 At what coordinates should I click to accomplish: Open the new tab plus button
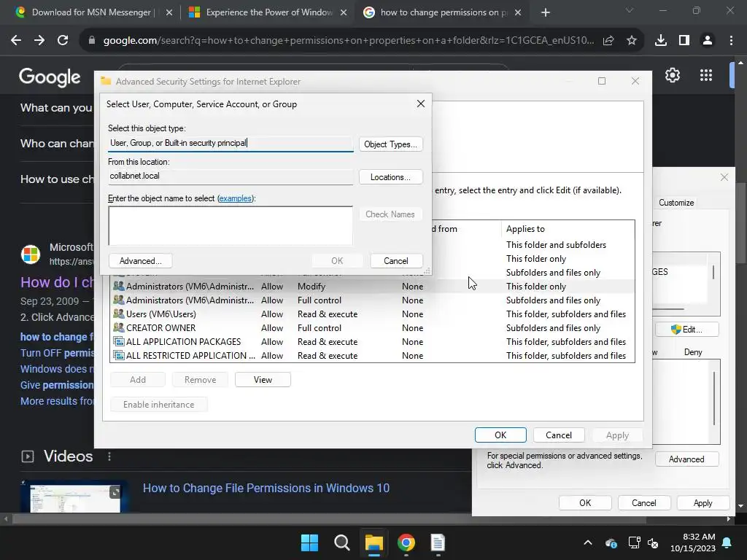[546, 13]
